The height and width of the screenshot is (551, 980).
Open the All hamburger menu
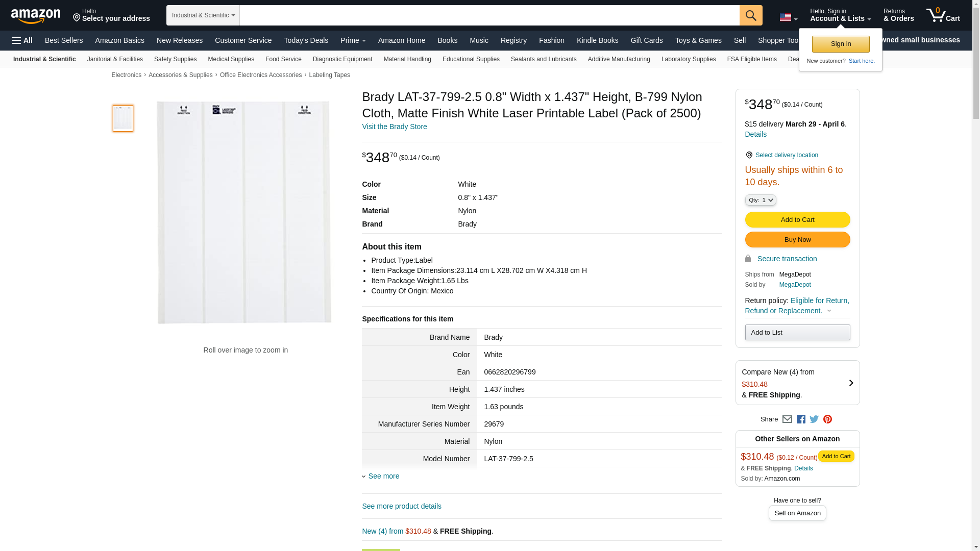pyautogui.click(x=22, y=40)
